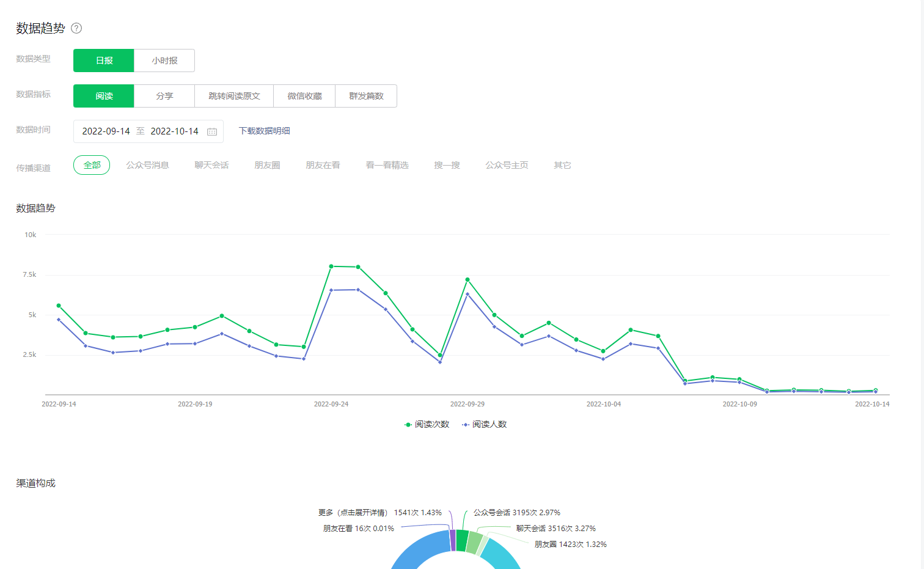Click the start date 2022-09-14 field
Screen dimensions: 924x569
pyautogui.click(x=106, y=131)
